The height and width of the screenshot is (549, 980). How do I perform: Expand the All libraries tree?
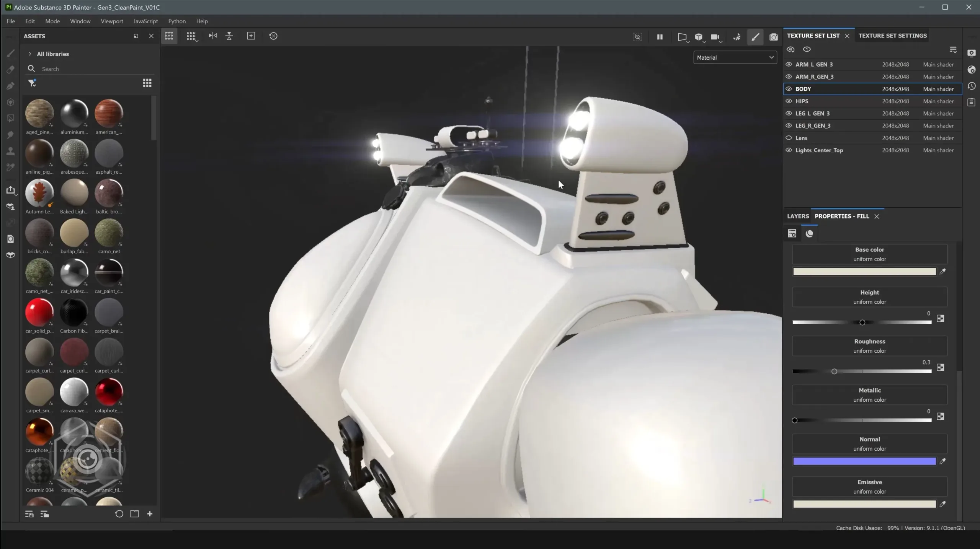29,54
